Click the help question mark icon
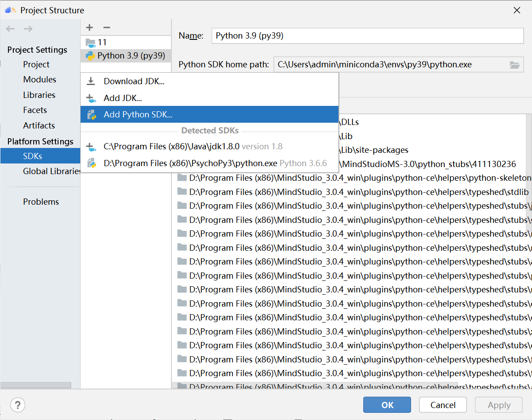The width and height of the screenshot is (532, 420). coord(18,404)
